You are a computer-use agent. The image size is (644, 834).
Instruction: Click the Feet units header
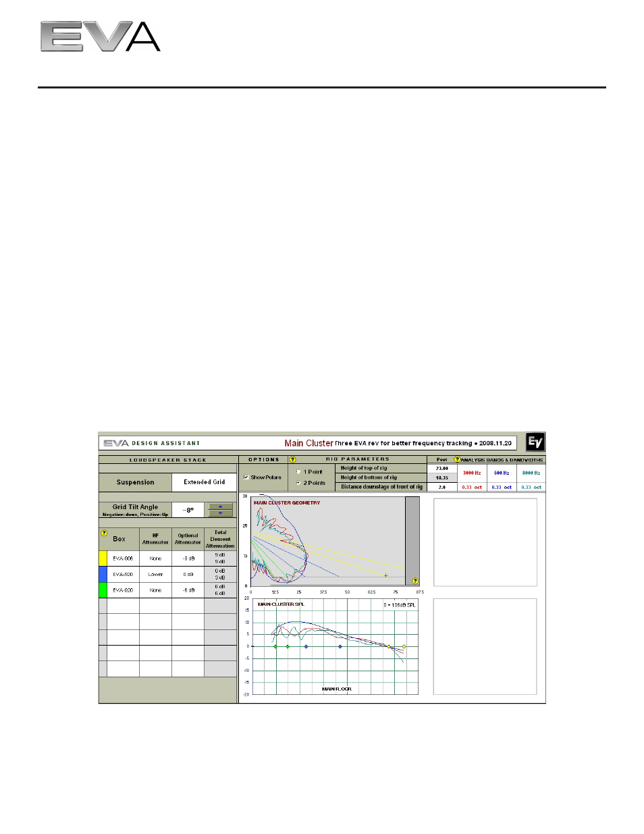442,459
